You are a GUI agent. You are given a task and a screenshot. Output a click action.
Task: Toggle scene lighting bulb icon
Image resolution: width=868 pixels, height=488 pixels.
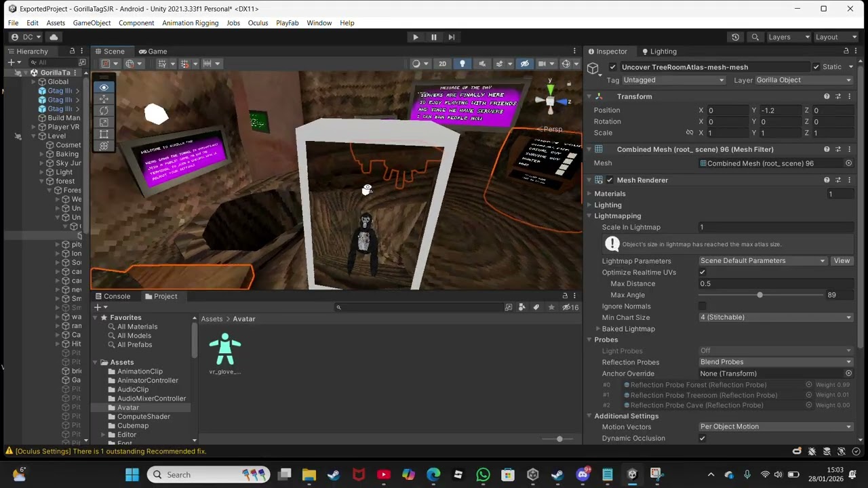462,64
